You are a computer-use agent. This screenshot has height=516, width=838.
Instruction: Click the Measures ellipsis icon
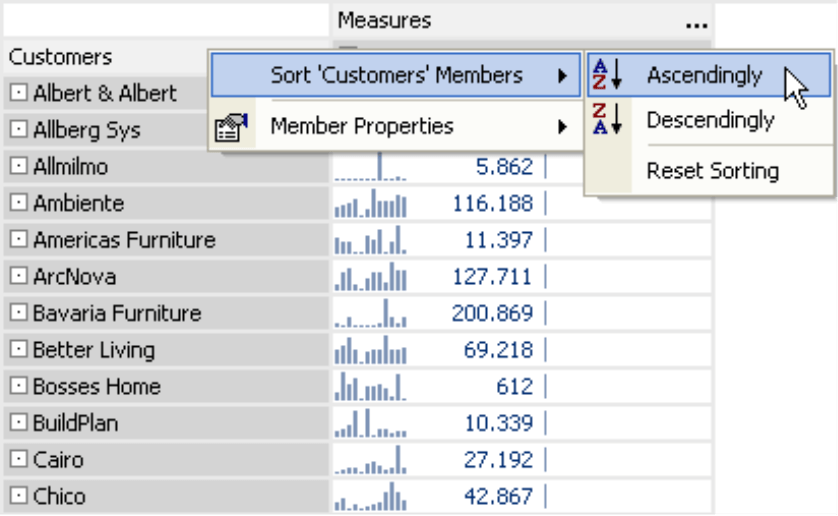[x=696, y=22]
